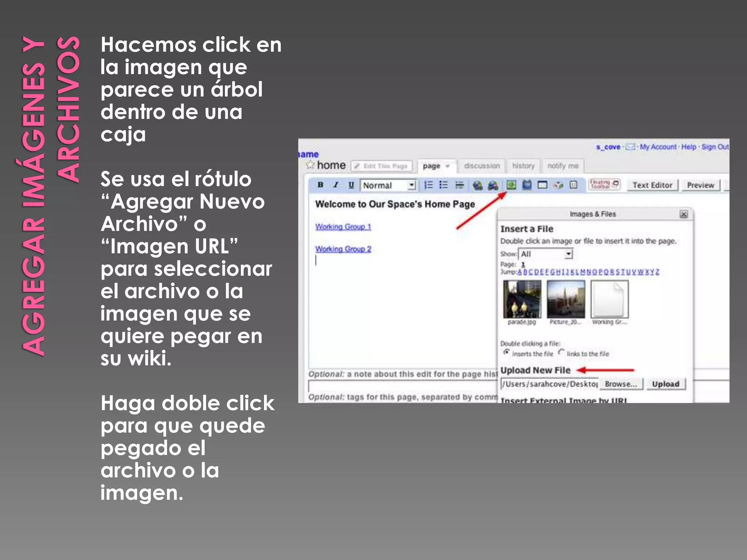Switch to the Text Editor

[652, 185]
